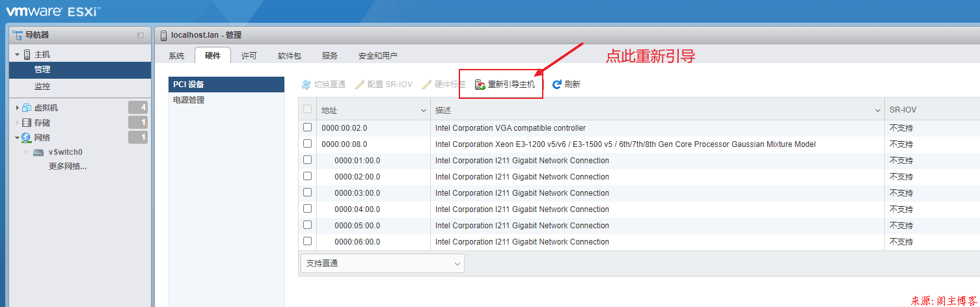Expand the vSwitch0 tree arrow
Screen dimensions: 980x307
point(26,152)
